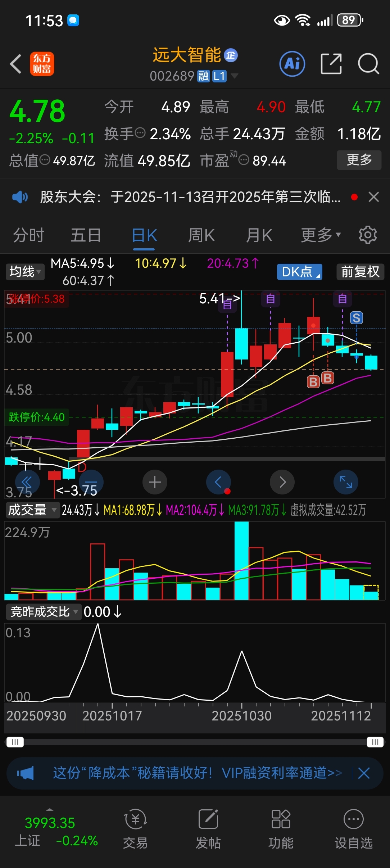
Task: Zoom in chart with plus button
Action: (155, 482)
